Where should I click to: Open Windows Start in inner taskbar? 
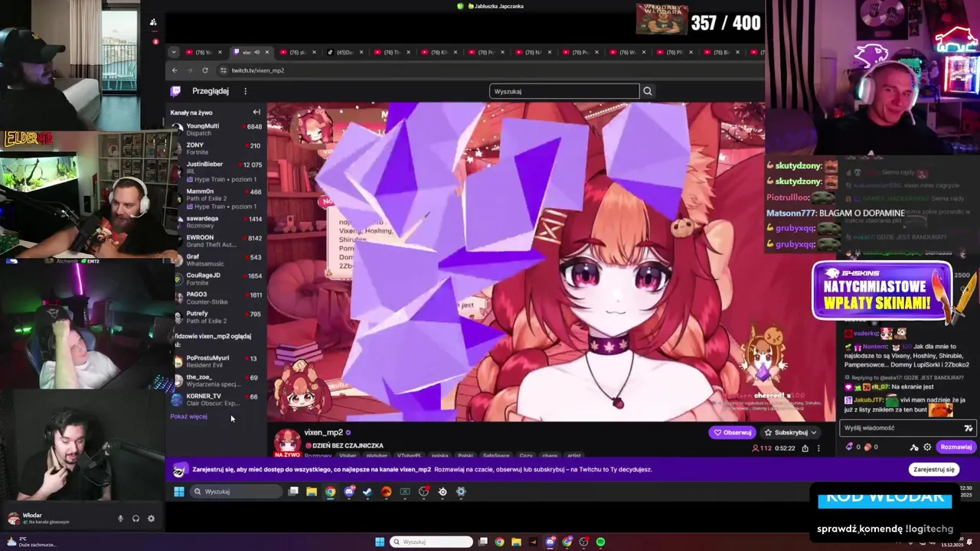click(179, 491)
